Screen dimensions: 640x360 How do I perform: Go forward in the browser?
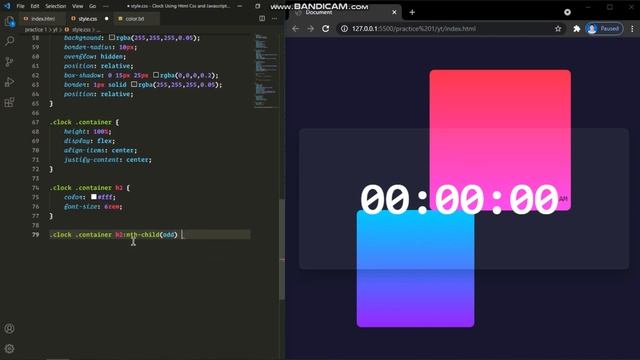(311, 29)
